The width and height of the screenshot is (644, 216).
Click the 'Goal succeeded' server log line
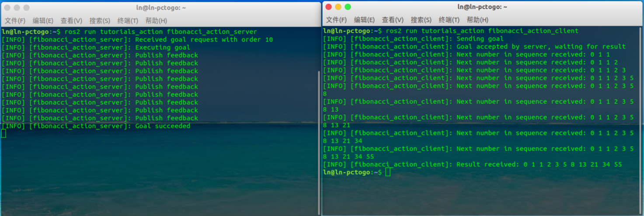[x=96, y=126]
